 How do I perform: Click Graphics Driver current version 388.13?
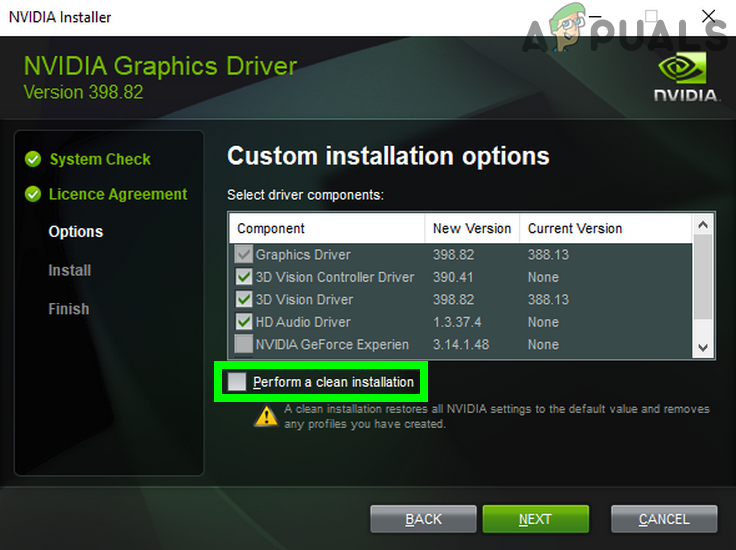click(548, 254)
